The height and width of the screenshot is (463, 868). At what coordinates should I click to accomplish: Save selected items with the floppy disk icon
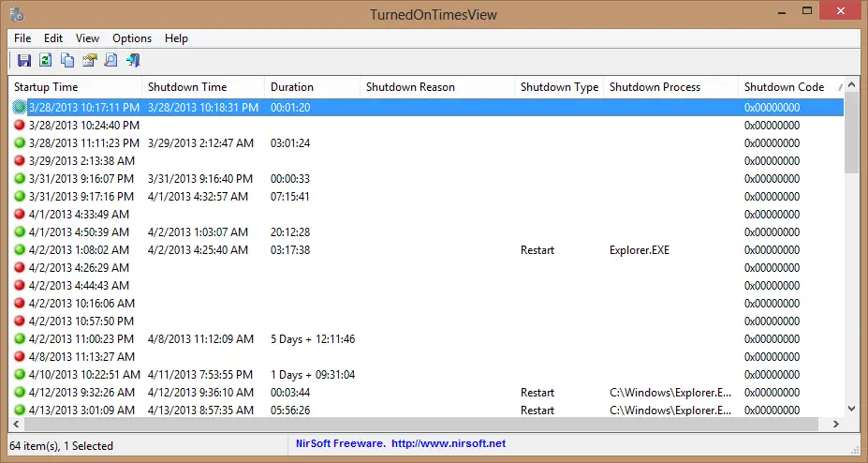[23, 60]
